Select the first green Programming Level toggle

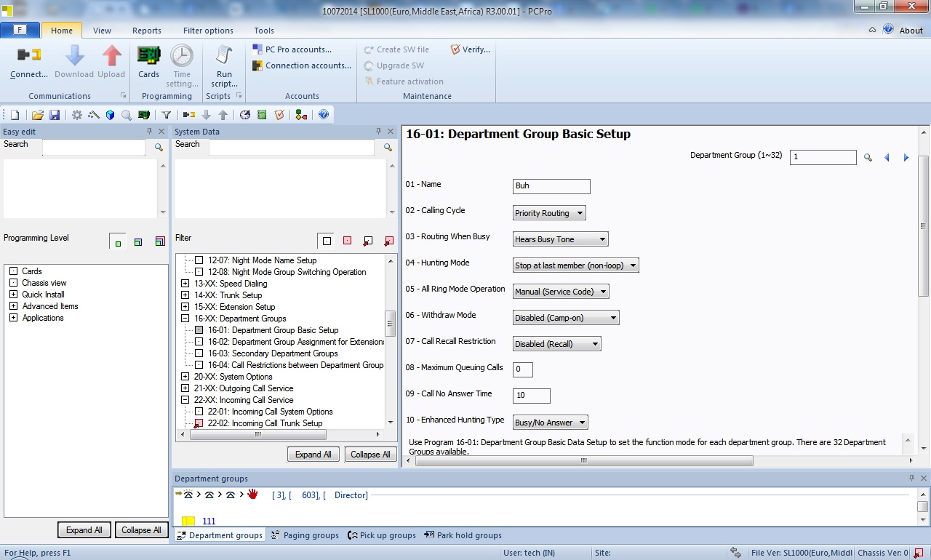(x=117, y=241)
